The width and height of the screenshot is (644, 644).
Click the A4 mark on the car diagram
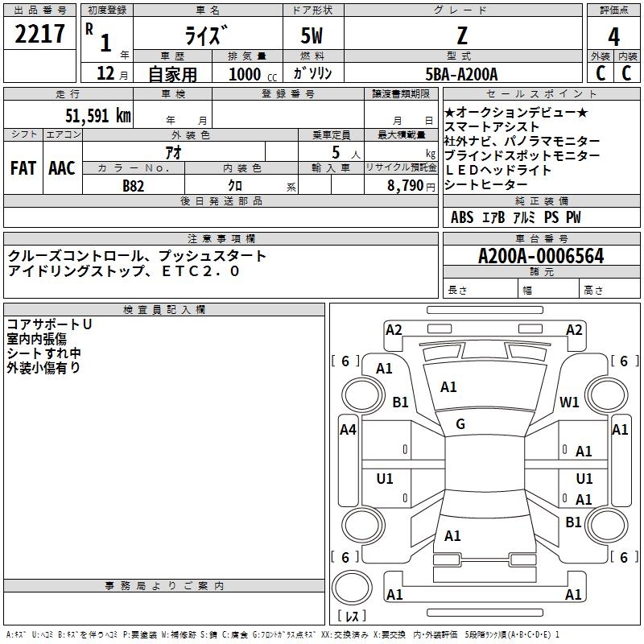(x=348, y=430)
